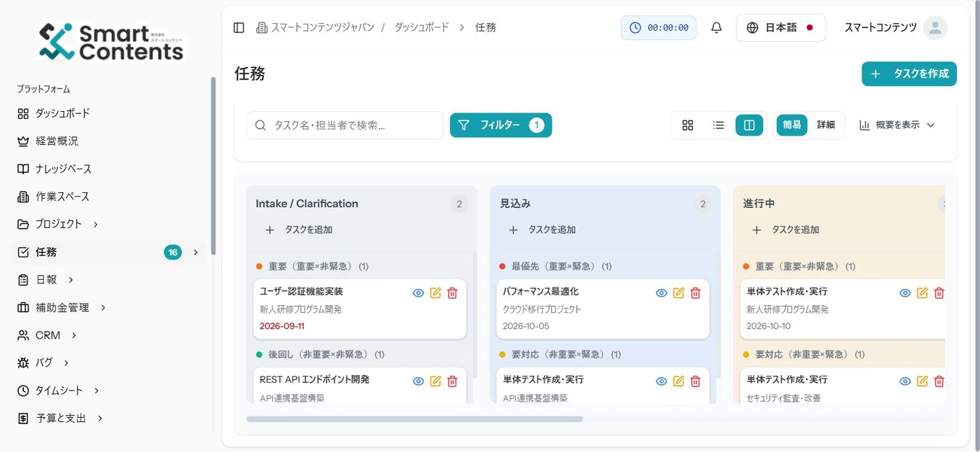This screenshot has width=980, height=452.
Task: View the 新人研修 単体テスト task in 進行中
Action: tap(905, 293)
